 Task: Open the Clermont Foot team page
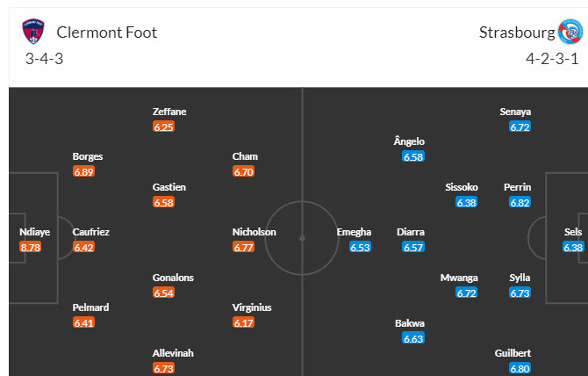click(107, 33)
